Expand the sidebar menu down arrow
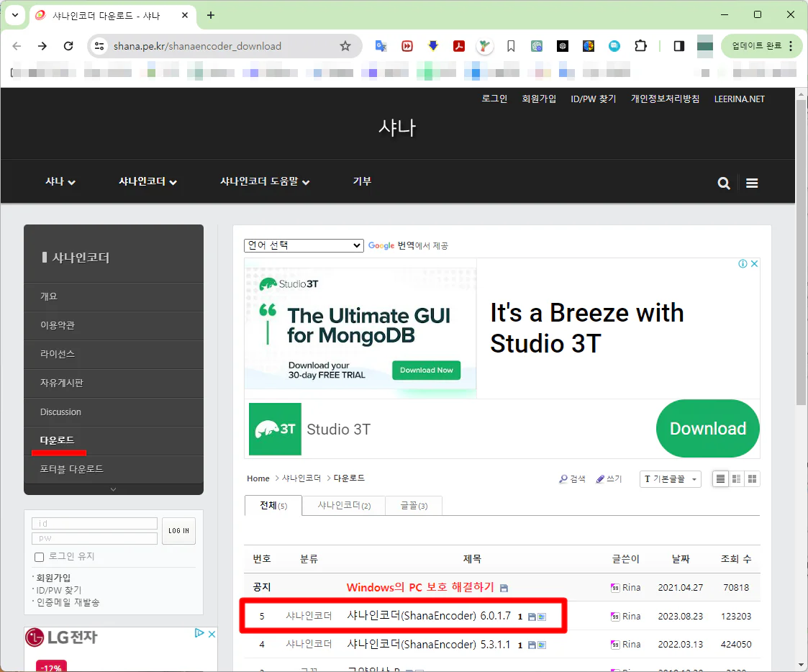 tap(114, 489)
